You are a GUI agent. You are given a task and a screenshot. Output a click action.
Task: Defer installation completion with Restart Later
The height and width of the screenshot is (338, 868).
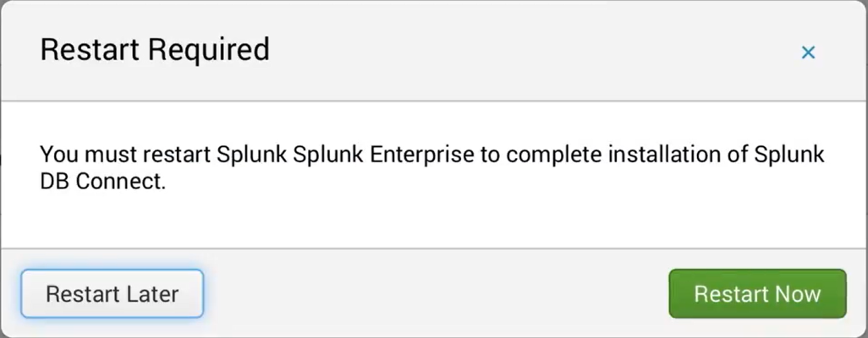tap(113, 294)
